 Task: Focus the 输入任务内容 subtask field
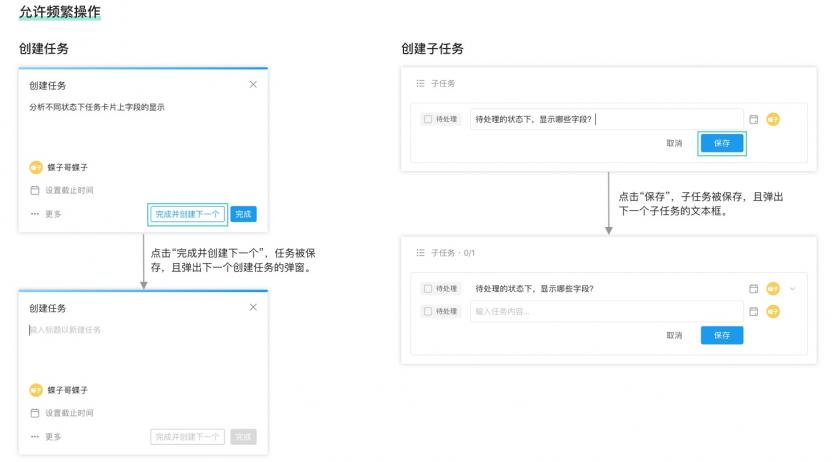(x=606, y=311)
